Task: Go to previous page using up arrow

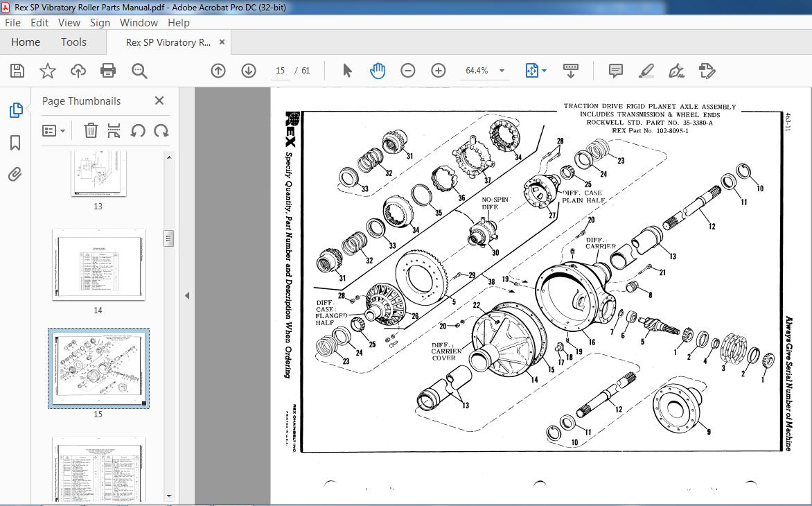Action: click(218, 71)
